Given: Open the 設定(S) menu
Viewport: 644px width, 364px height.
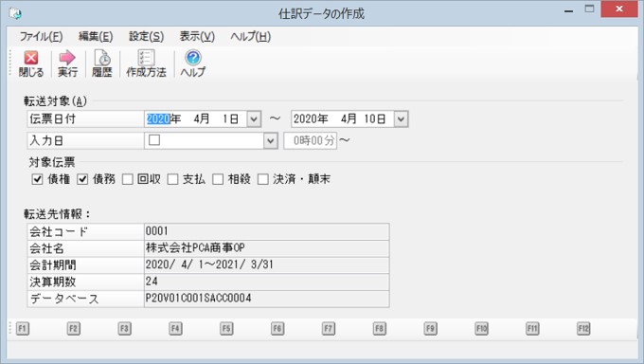Looking at the screenshot, I should pyautogui.click(x=146, y=37).
